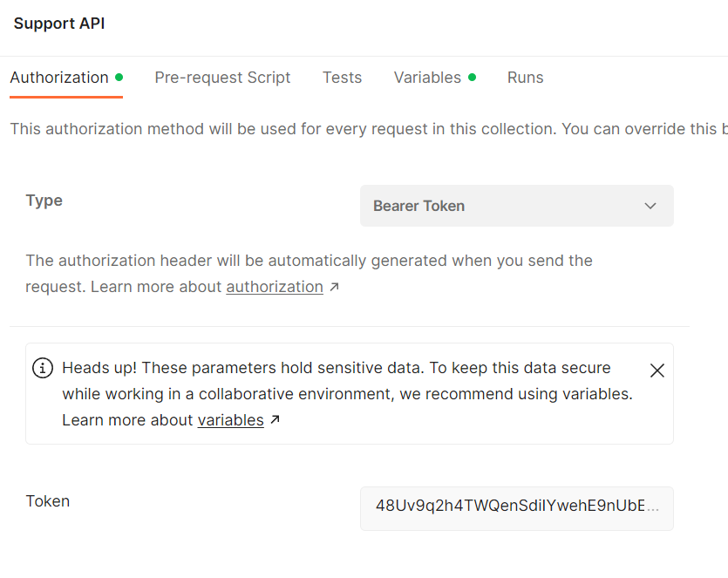This screenshot has height=578, width=728.
Task: Open the Runs tab
Action: [525, 78]
